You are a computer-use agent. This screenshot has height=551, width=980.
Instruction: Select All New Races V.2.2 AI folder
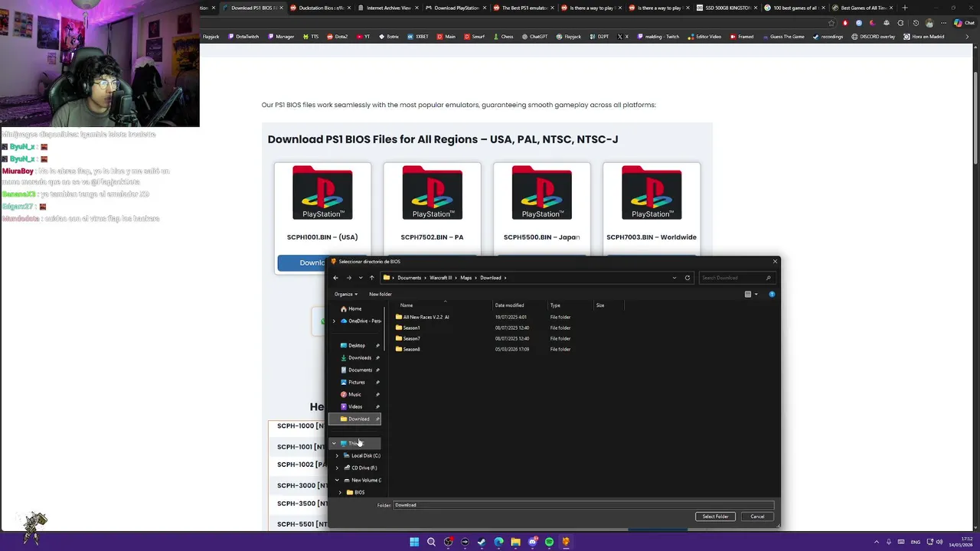click(422, 317)
